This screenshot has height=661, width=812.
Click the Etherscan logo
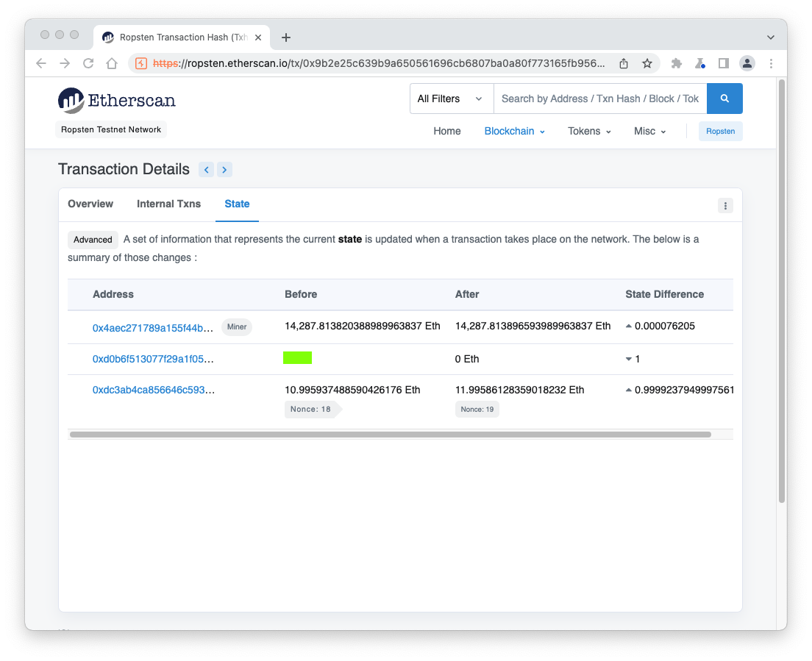117,100
